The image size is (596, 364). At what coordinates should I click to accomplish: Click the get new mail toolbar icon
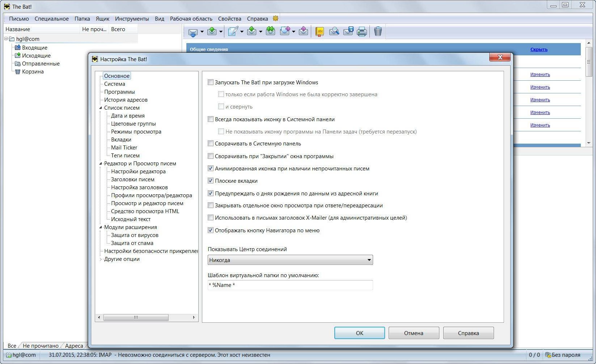pos(193,32)
